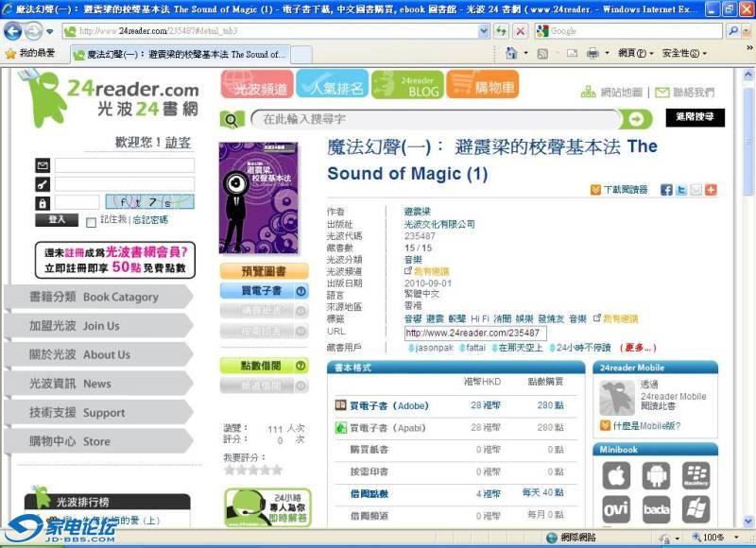Click the site search magnifier icon

(232, 120)
